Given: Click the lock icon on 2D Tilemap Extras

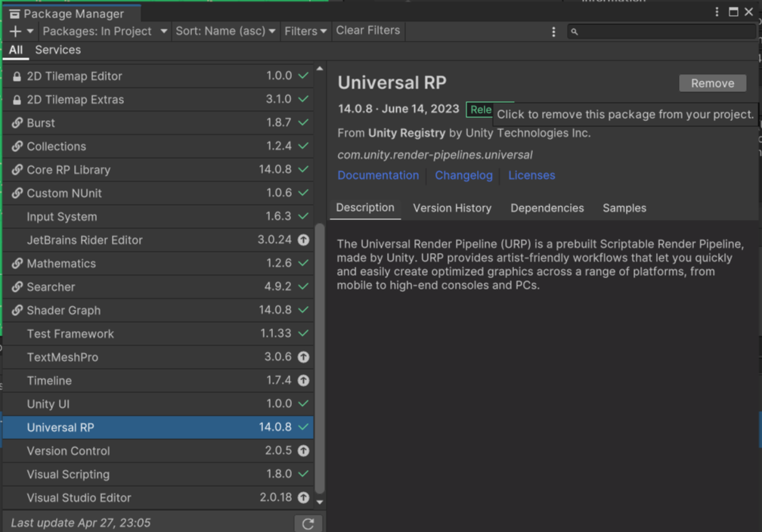Looking at the screenshot, I should click(x=17, y=100).
